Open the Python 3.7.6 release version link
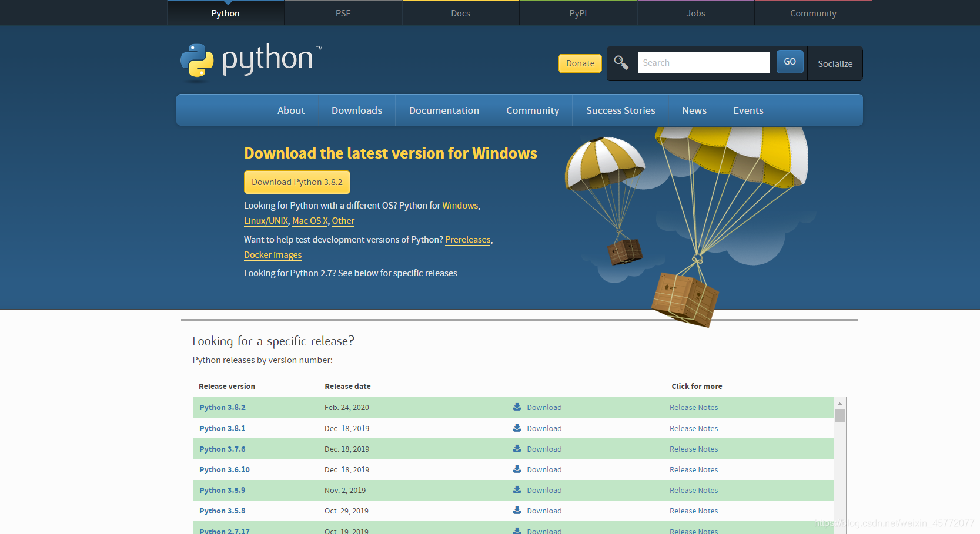The height and width of the screenshot is (534, 980). point(222,449)
